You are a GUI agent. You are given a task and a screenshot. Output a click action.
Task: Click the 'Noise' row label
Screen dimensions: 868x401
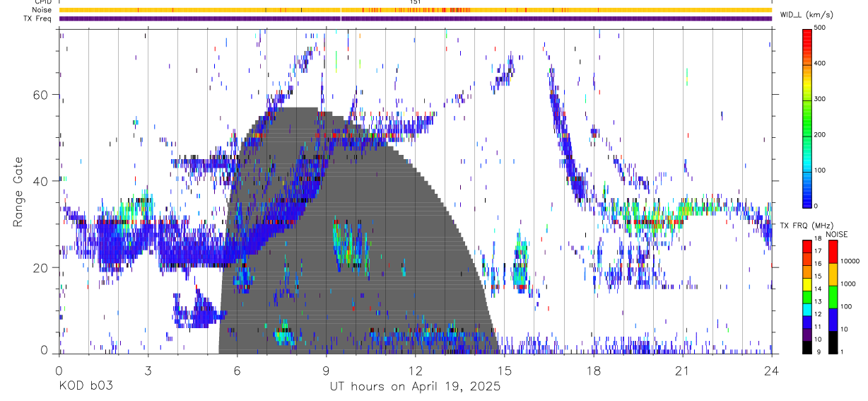[x=42, y=10]
